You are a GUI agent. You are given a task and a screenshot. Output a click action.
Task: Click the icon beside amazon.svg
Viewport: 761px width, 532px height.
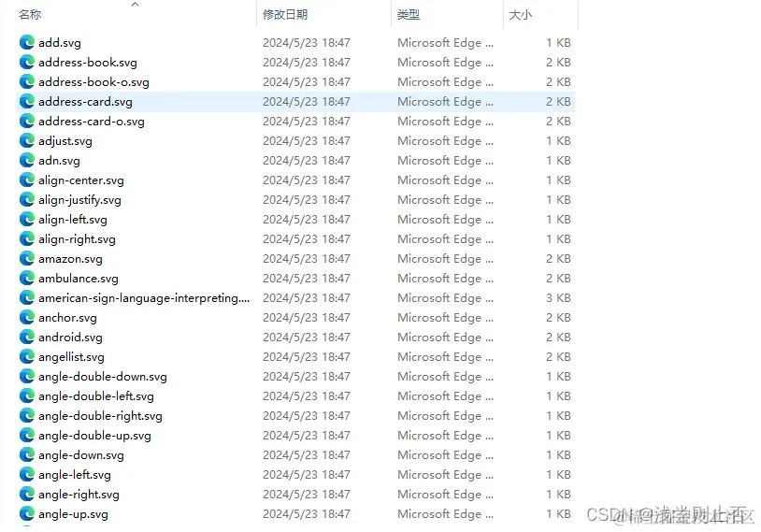pyautogui.click(x=27, y=259)
